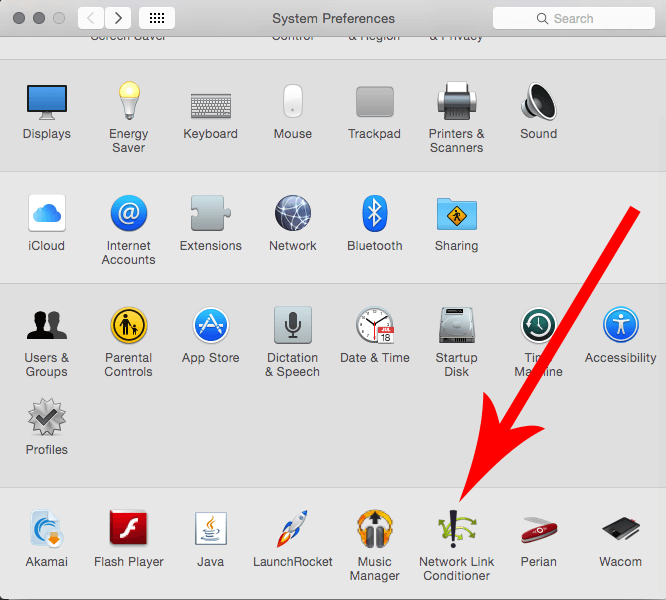Open Wacom tablet preferences
This screenshot has width=666, height=600.
620,529
